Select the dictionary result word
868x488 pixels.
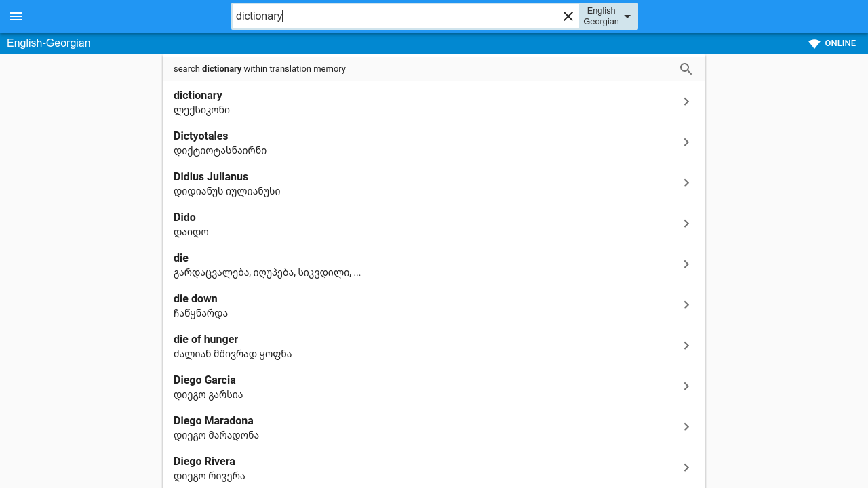tap(198, 96)
